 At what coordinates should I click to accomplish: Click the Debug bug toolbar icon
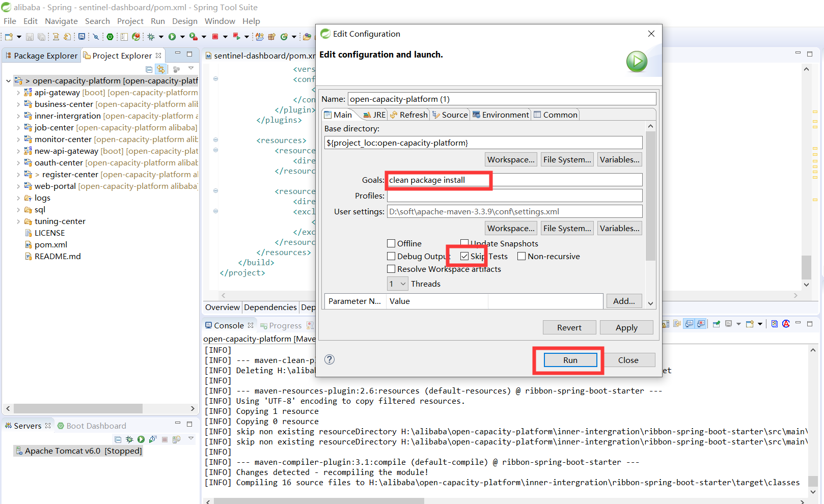(151, 37)
